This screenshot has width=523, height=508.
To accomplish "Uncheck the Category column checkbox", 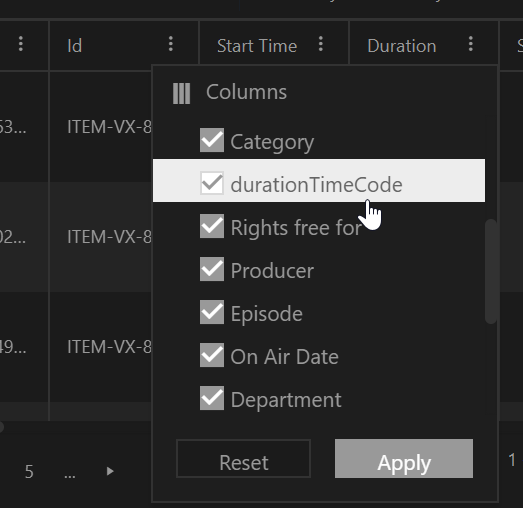I will [x=212, y=140].
